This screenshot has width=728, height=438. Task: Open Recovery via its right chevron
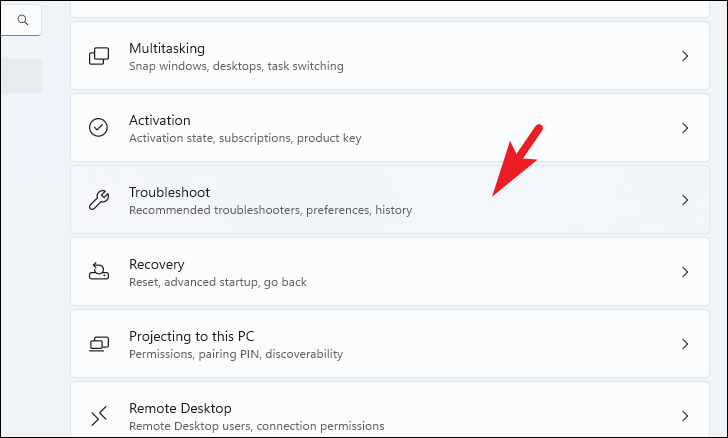(x=685, y=272)
